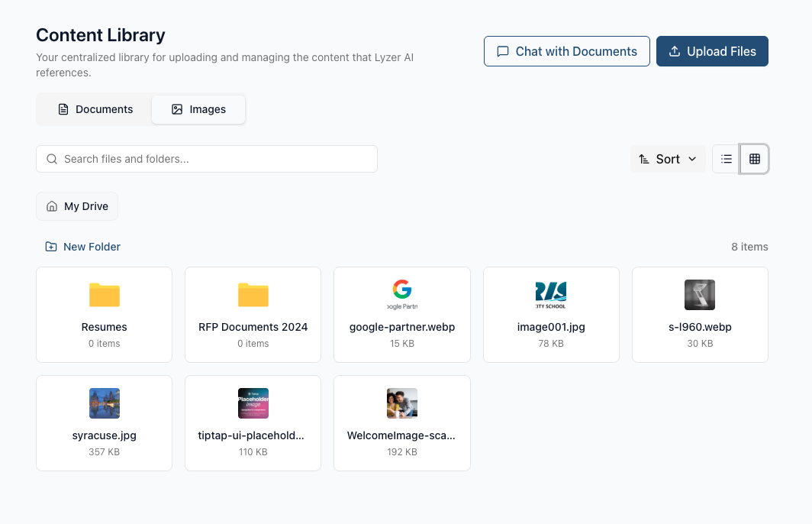Viewport: 812px width, 524px height.
Task: Switch to grid view
Action: (755, 159)
